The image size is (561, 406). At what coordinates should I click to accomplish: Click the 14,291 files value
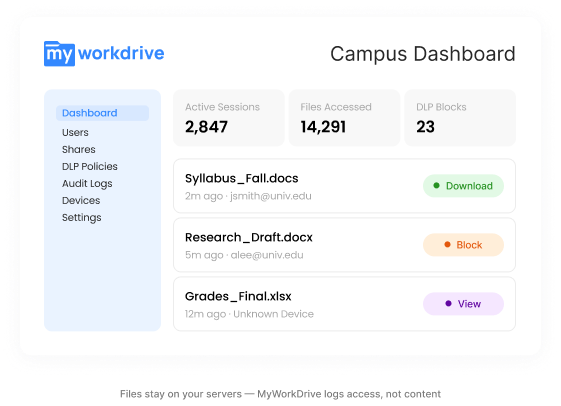pyautogui.click(x=323, y=127)
